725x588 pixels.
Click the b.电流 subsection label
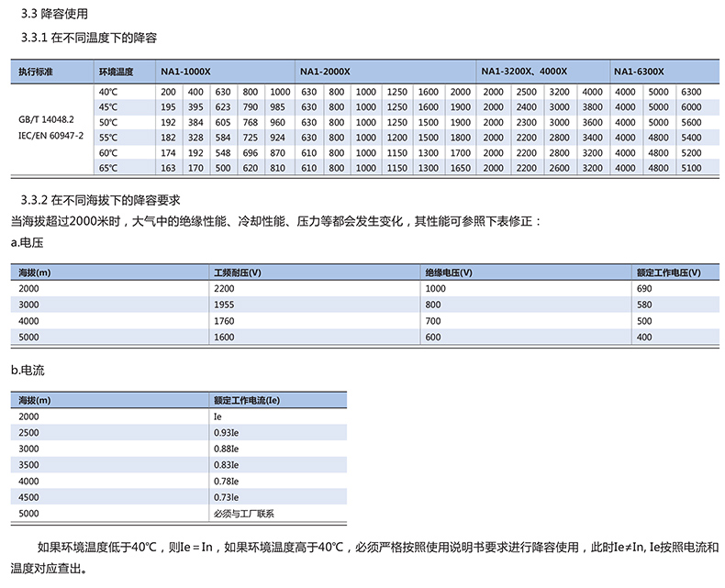point(28,370)
